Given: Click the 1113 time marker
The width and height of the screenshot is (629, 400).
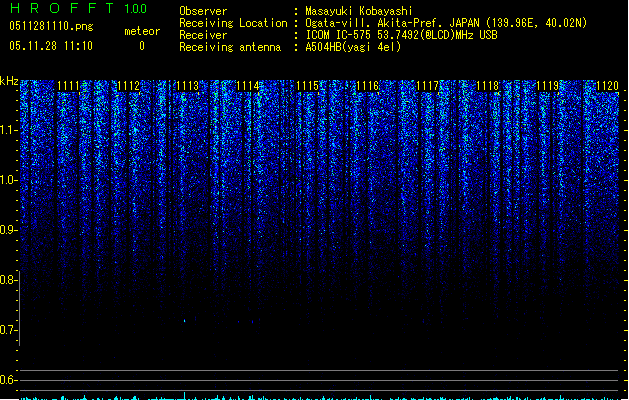Looking at the screenshot, I should (x=188, y=86).
